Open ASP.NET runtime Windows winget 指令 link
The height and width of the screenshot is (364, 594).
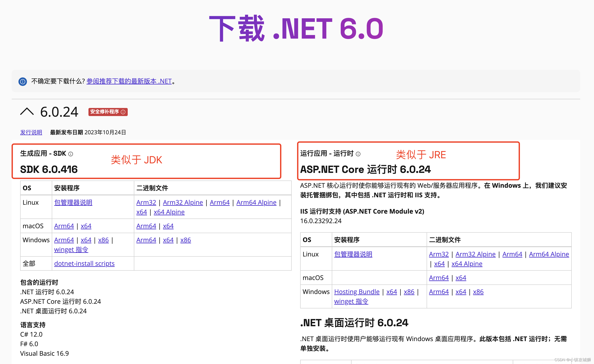point(351,301)
